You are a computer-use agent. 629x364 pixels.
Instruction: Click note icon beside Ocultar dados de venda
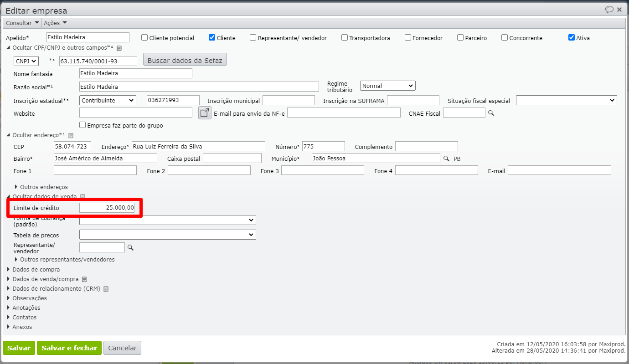point(82,196)
